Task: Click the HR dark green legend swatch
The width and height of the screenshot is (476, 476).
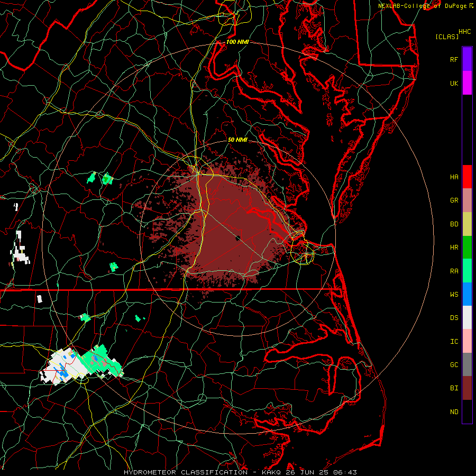Action: tap(467, 248)
